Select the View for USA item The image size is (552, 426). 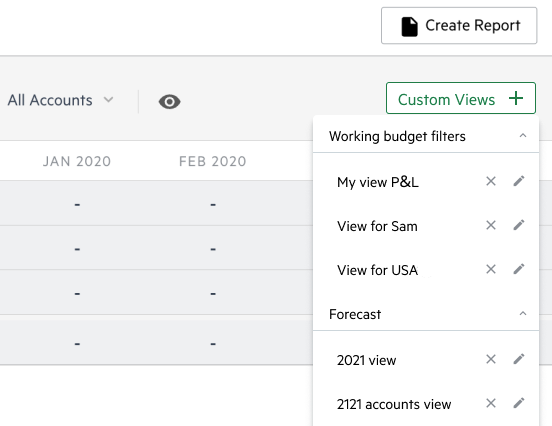coord(377,270)
